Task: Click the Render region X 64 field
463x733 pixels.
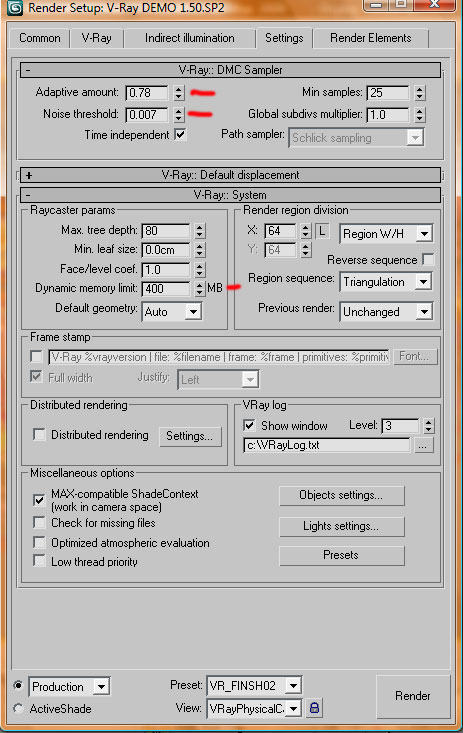Action: (x=280, y=230)
